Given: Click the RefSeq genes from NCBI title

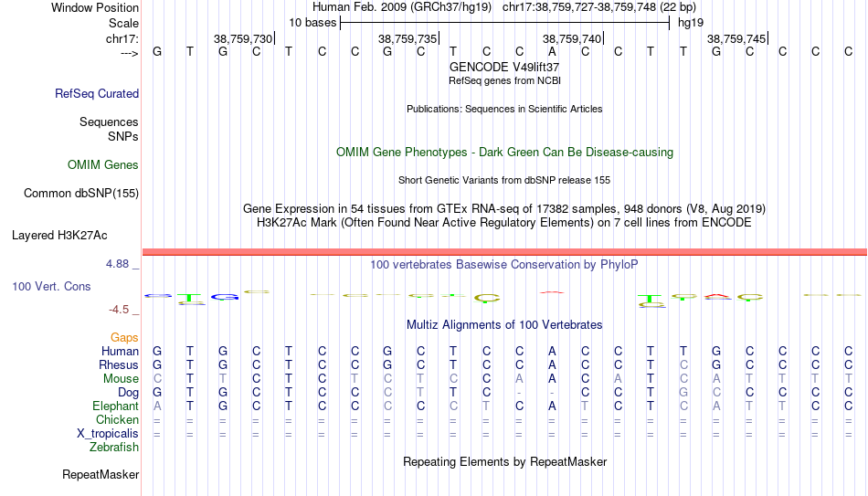Looking at the screenshot, I should pyautogui.click(x=504, y=80).
